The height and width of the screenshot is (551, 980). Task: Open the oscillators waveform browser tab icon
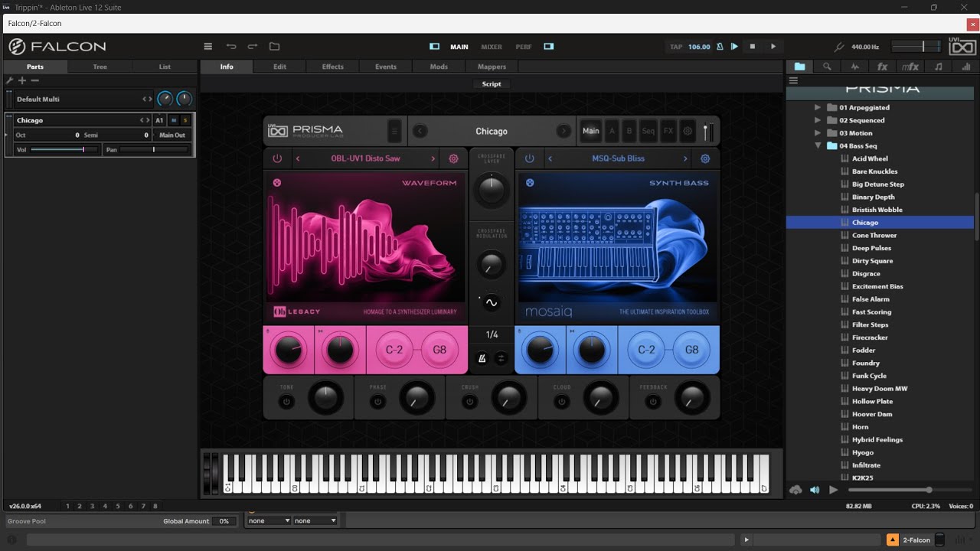tap(854, 67)
